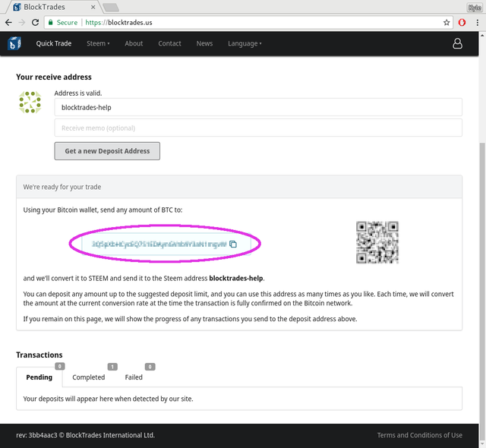Click the BlockTrades logo icon

(14, 43)
